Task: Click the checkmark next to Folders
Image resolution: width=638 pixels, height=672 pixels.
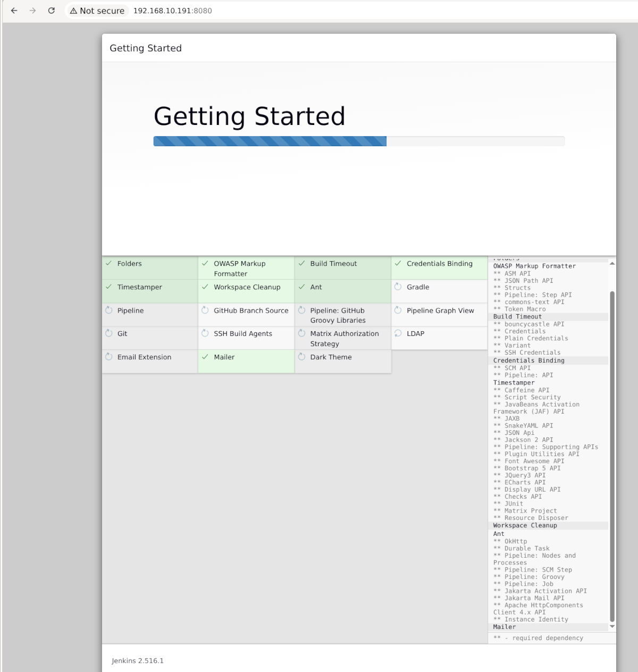Action: point(109,263)
